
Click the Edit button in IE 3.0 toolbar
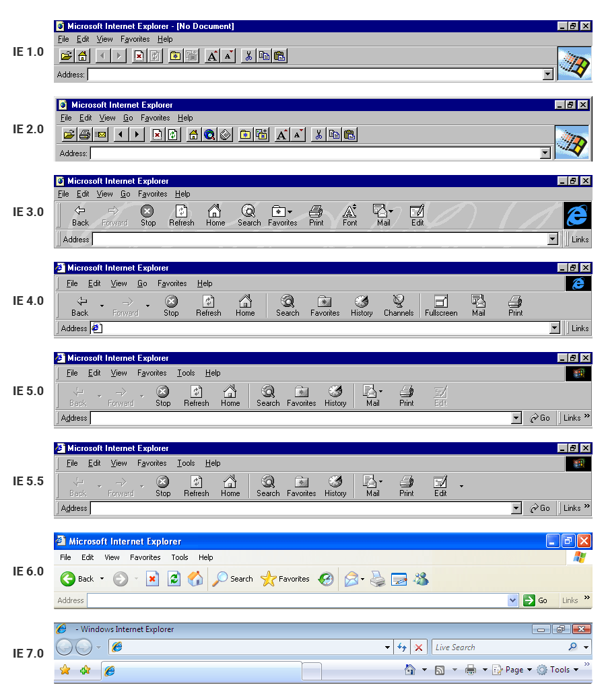coord(417,216)
